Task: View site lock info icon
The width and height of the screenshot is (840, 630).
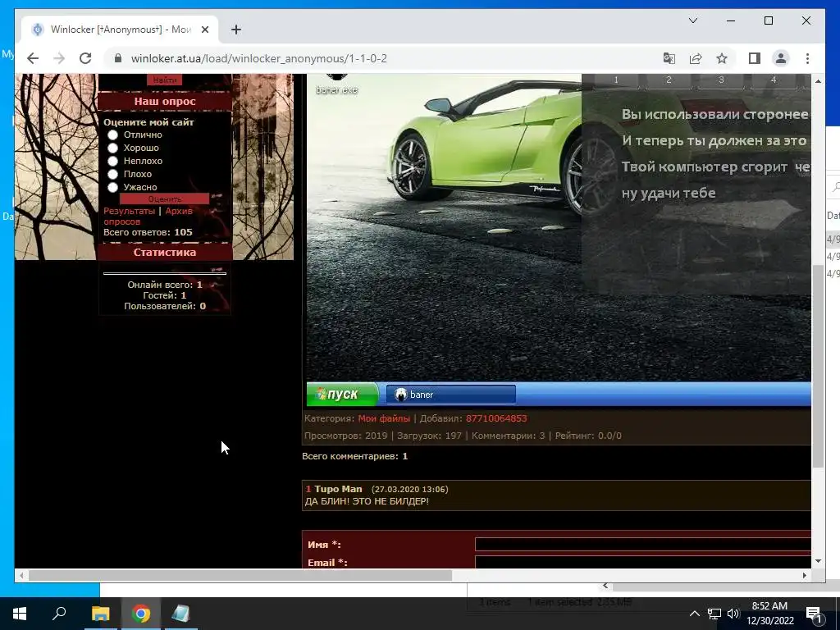Action: pyautogui.click(x=118, y=58)
